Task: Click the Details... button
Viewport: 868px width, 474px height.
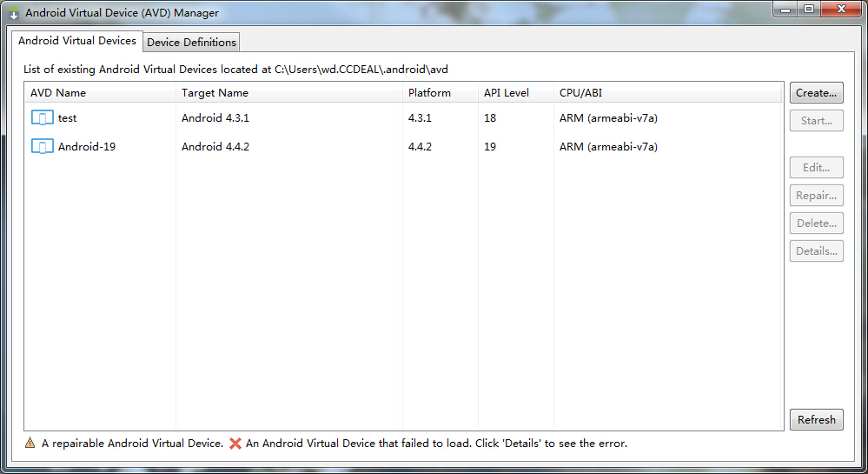Action: (817, 251)
